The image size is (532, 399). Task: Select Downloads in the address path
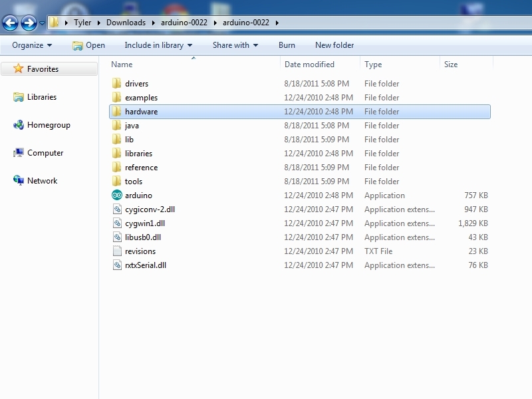click(x=126, y=23)
